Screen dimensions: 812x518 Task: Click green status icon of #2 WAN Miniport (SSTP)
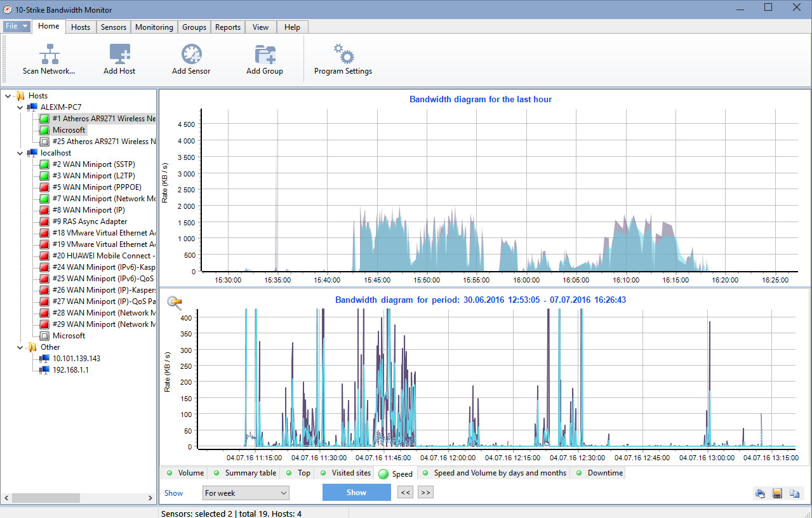click(x=44, y=164)
